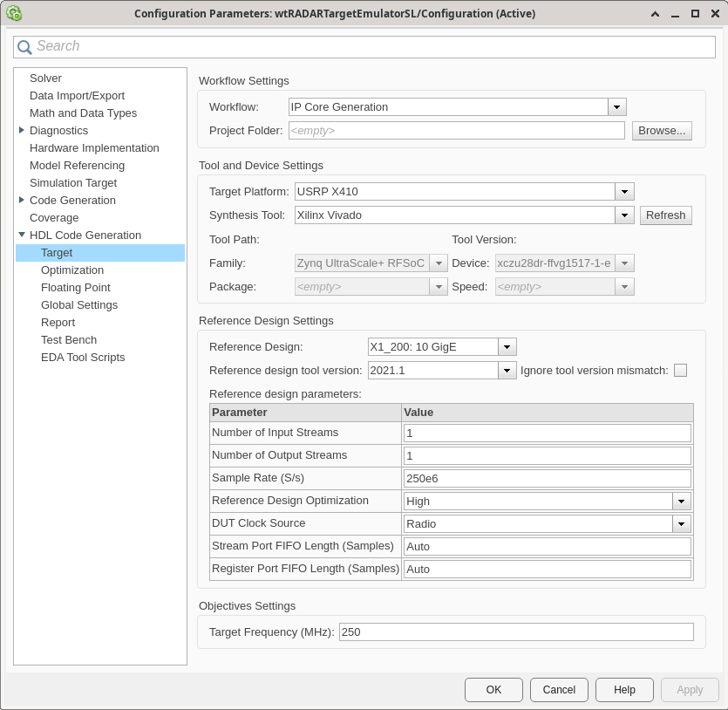This screenshot has width=728, height=710.
Task: Click the Help button
Action: [x=624, y=689]
